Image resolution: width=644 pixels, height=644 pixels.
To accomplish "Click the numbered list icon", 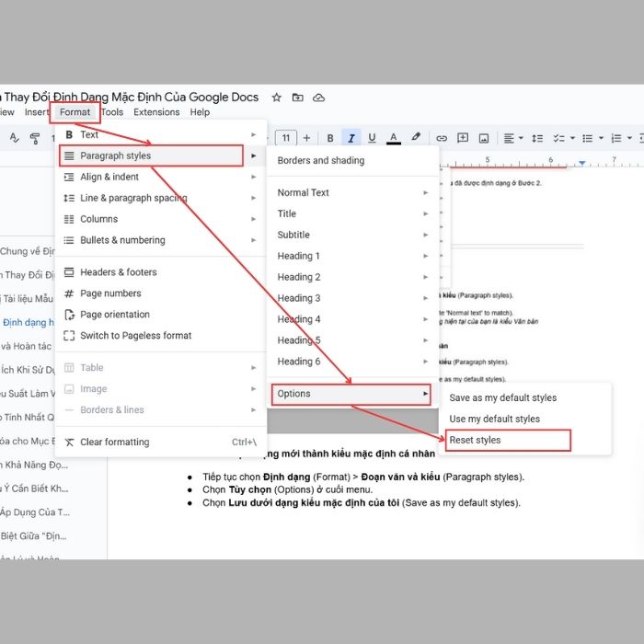I will click(x=616, y=138).
